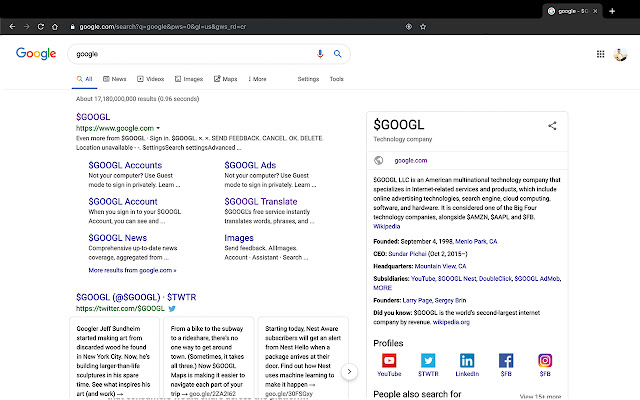
Task: Share the $GOOGL knowledge panel
Action: (552, 126)
